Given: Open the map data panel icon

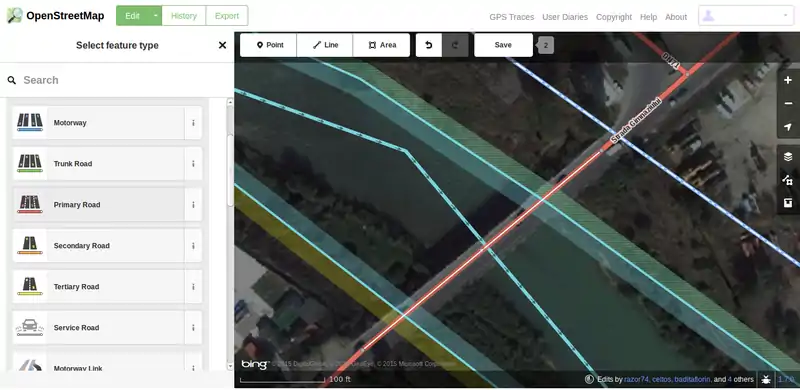Looking at the screenshot, I should tap(788, 180).
